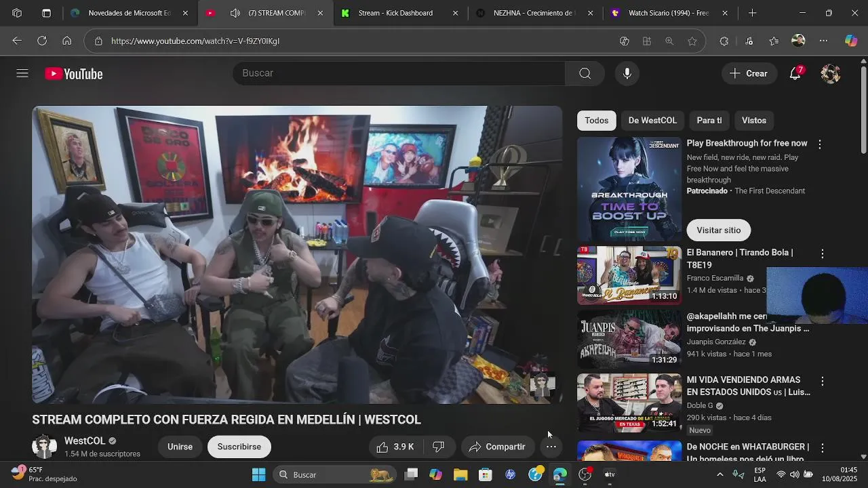
Task: Click the browser address bar URL
Action: (195, 41)
